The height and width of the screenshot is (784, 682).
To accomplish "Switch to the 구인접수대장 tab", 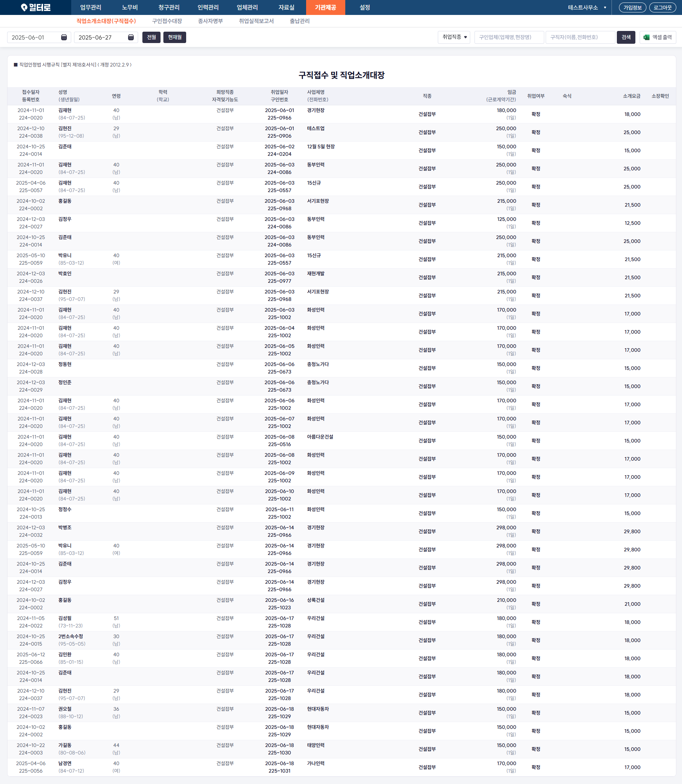I will 167,21.
